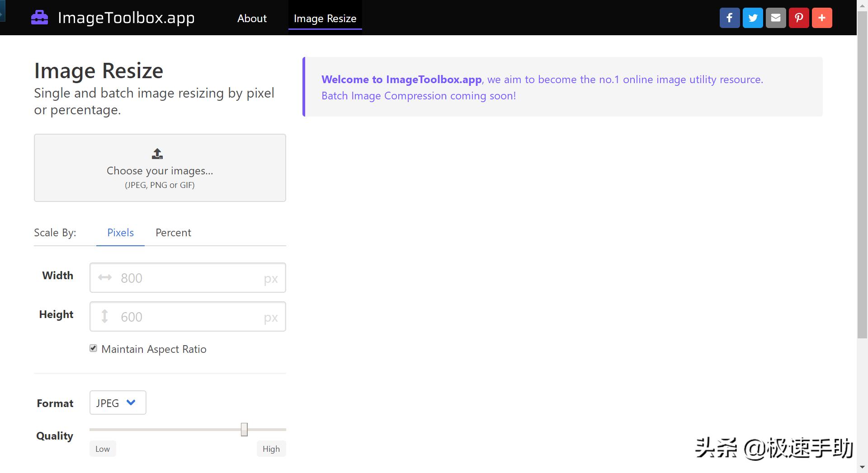The width and height of the screenshot is (868, 473).
Task: Share page via Facebook icon
Action: pyautogui.click(x=729, y=18)
